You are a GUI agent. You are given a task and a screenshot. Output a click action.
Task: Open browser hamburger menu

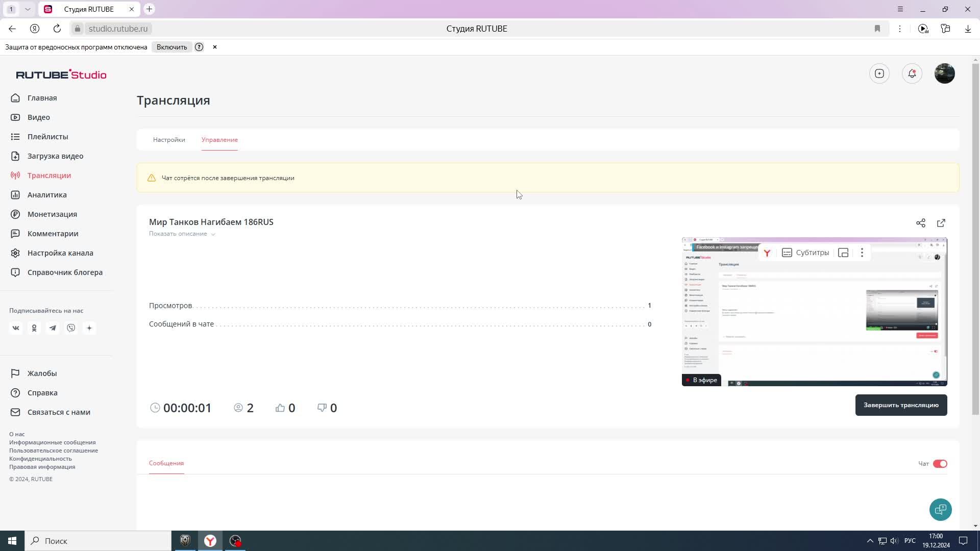click(900, 9)
